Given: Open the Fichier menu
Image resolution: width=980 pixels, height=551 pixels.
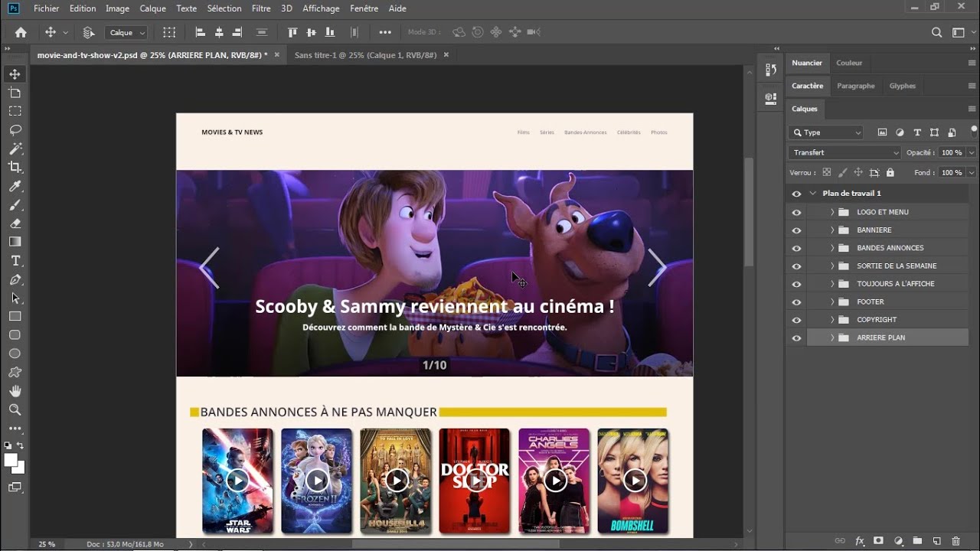Looking at the screenshot, I should coord(46,8).
